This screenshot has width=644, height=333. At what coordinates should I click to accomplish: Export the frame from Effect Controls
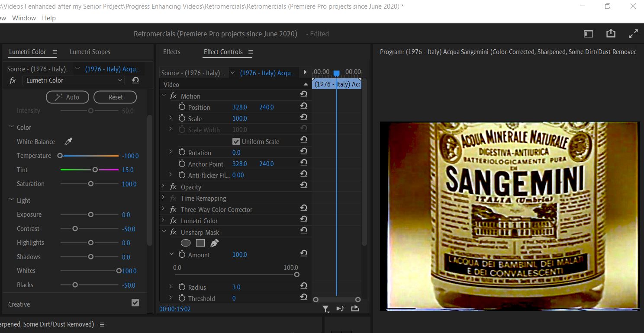click(355, 308)
